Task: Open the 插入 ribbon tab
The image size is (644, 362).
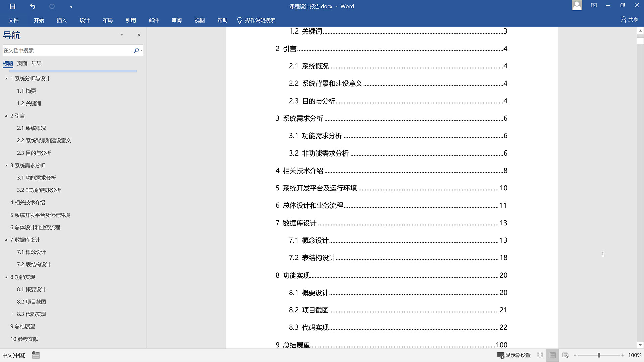Action: 61,20
